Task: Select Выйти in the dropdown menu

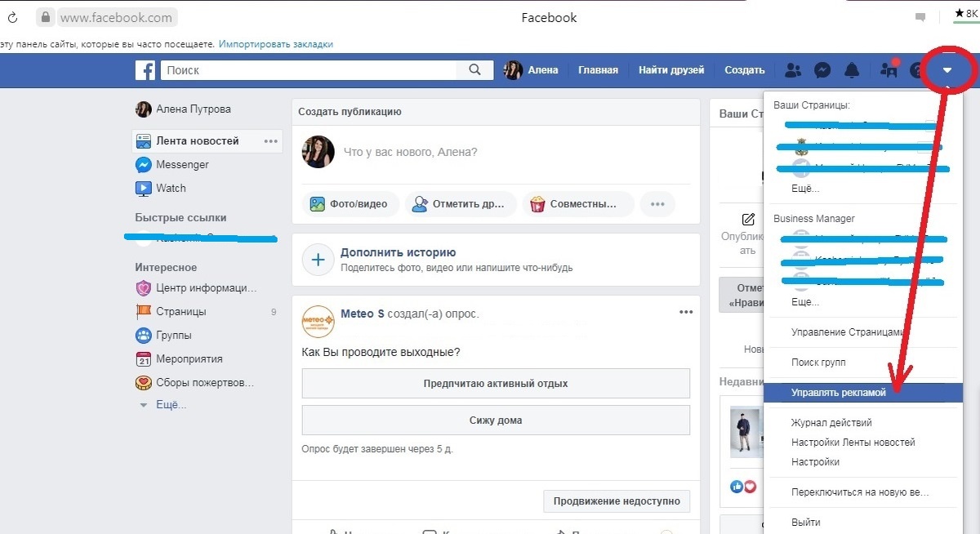Action: click(x=805, y=523)
